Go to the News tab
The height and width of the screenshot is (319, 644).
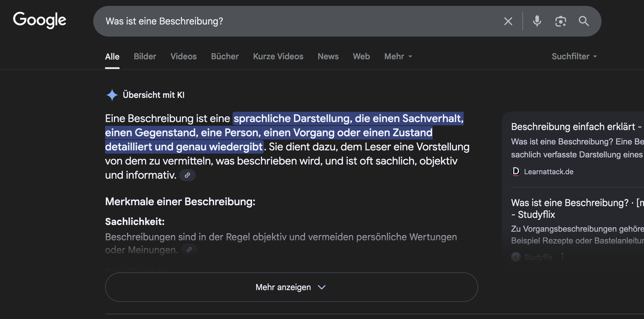[328, 57]
